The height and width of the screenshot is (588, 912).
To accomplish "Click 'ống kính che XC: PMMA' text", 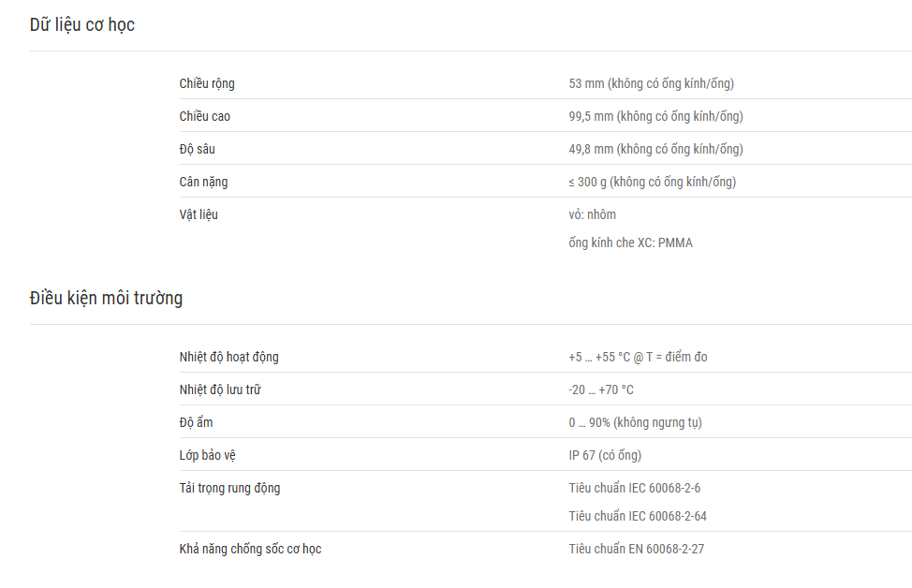I will click(630, 243).
